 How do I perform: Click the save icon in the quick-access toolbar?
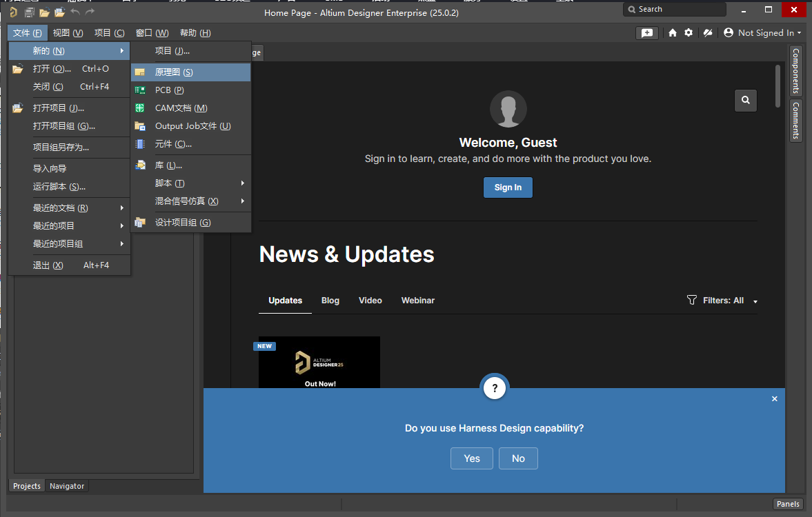[30, 12]
